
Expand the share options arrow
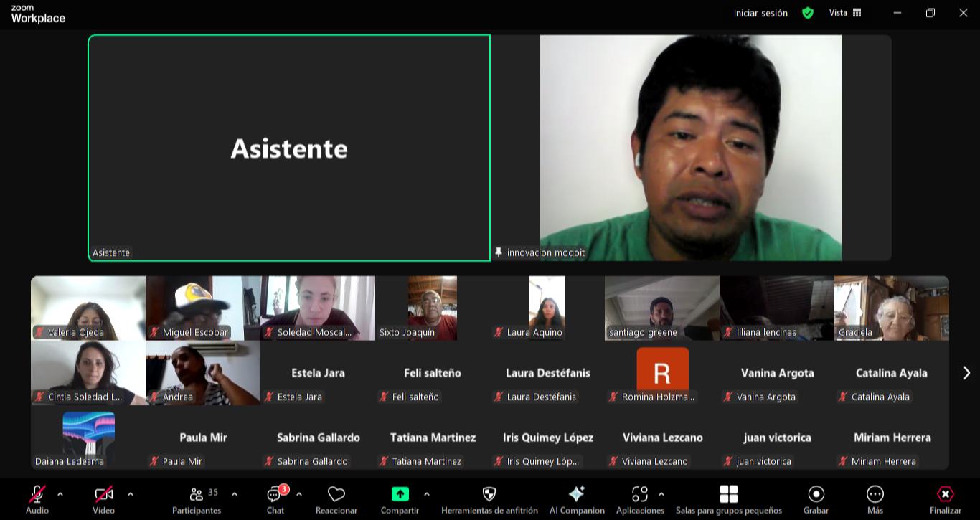pos(427,494)
